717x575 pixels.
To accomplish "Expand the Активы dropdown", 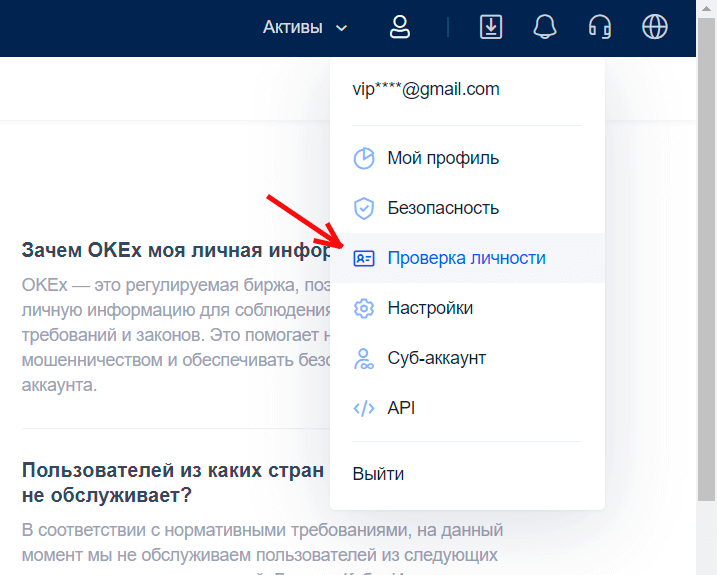I will click(x=305, y=27).
